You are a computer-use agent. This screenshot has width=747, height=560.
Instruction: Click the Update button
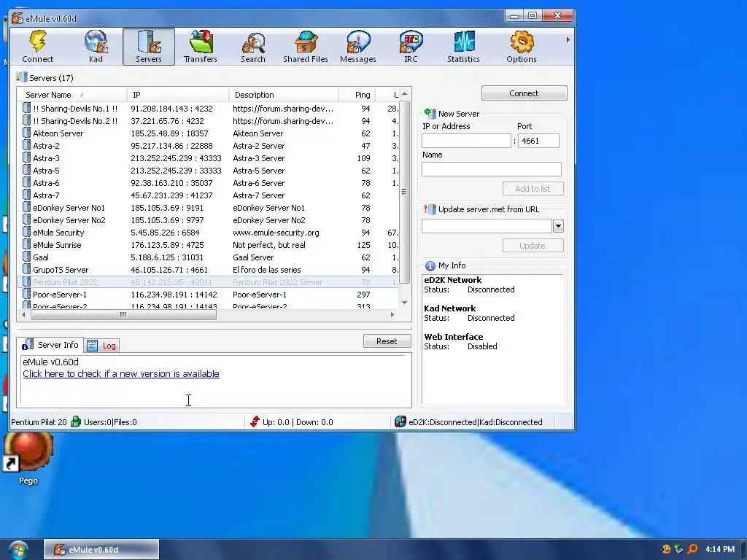point(533,246)
